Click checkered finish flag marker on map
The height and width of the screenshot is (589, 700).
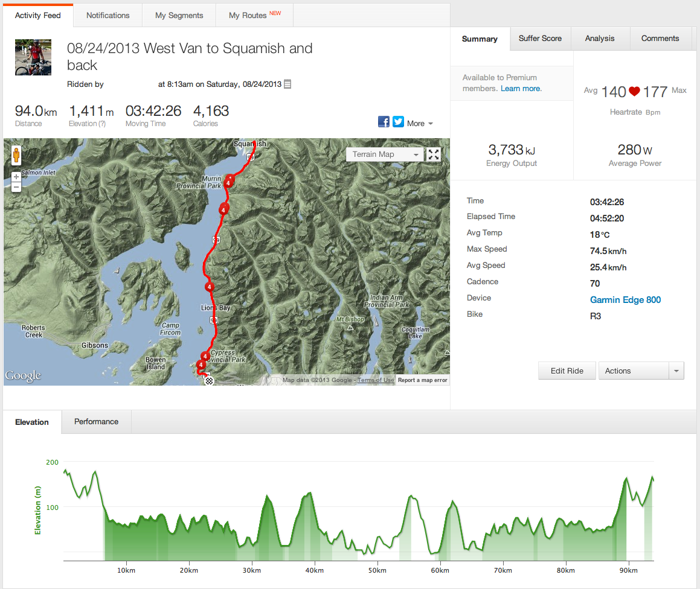click(210, 380)
